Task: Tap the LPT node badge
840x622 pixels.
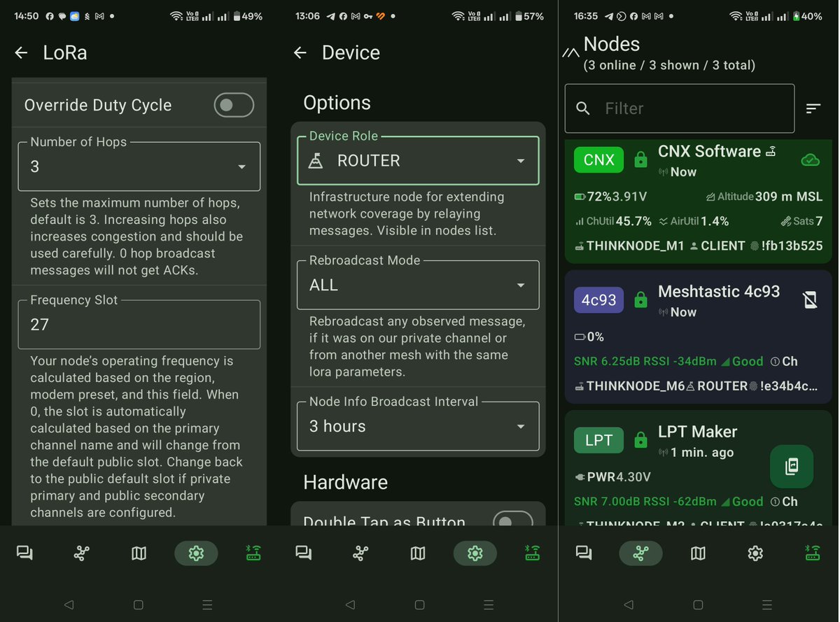Action: (598, 440)
